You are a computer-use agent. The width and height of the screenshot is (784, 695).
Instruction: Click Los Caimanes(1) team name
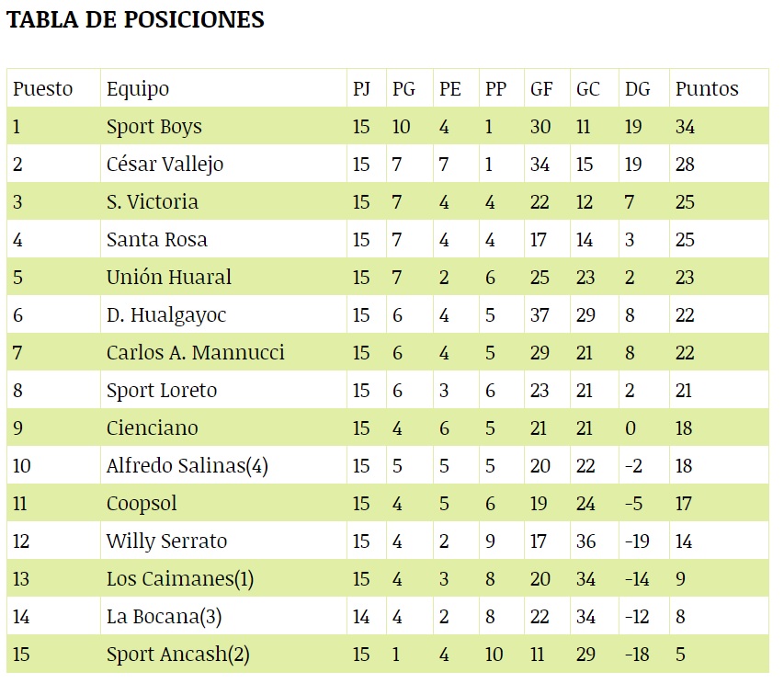(x=179, y=579)
